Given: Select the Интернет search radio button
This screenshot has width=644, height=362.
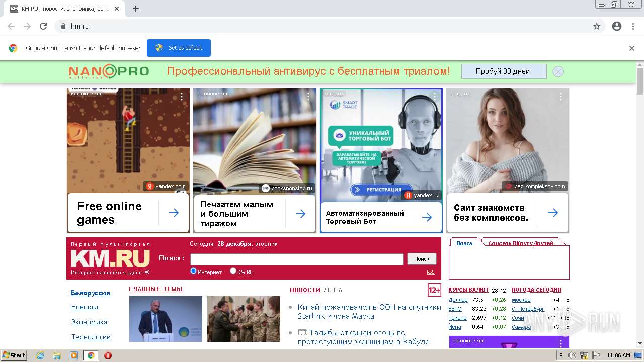Looking at the screenshot, I should point(193,271).
